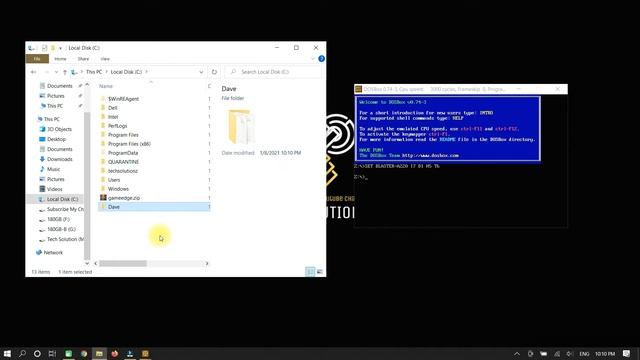The height and width of the screenshot is (360, 640).
Task: Open the DOSBox taskbar icon
Action: pyautogui.click(x=145, y=353)
